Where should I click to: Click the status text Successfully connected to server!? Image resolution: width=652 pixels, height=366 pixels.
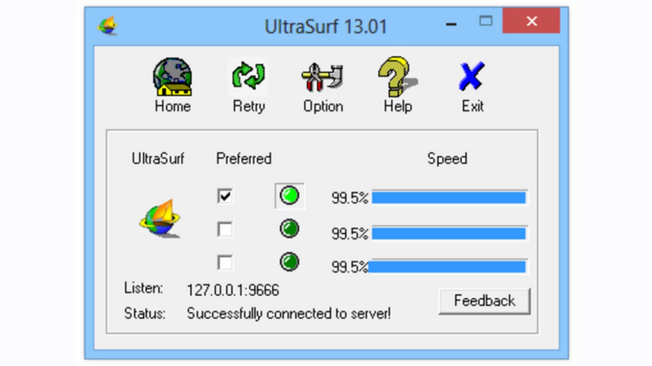[x=289, y=314]
